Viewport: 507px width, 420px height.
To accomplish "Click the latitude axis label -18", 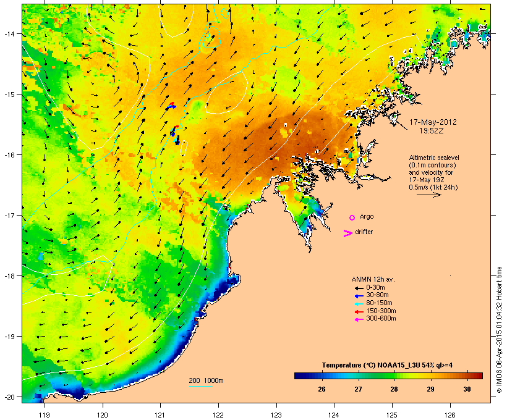I will coord(9,276).
